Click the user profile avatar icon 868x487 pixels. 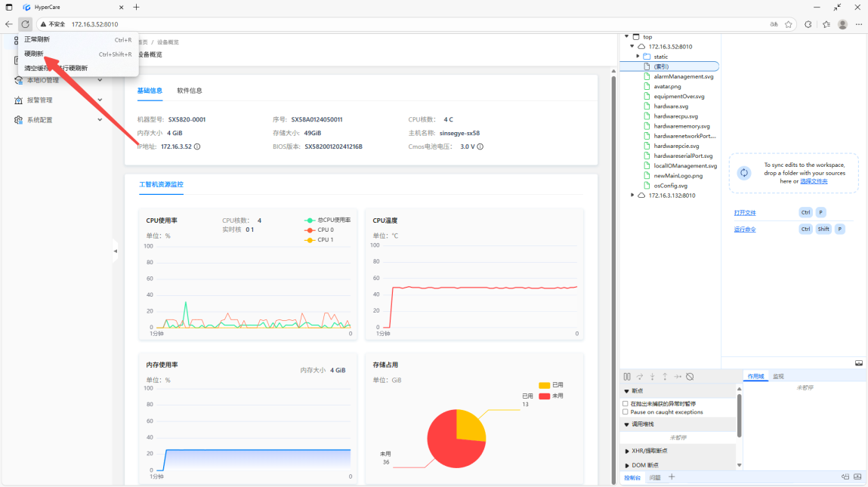843,24
